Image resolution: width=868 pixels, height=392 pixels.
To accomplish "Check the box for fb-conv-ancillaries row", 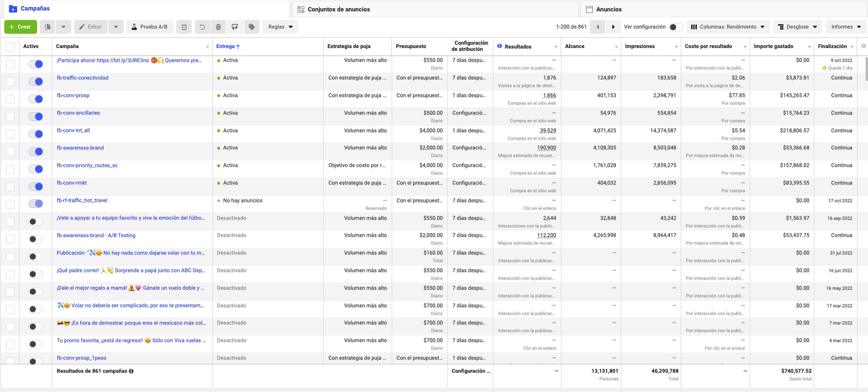I will point(10,117).
